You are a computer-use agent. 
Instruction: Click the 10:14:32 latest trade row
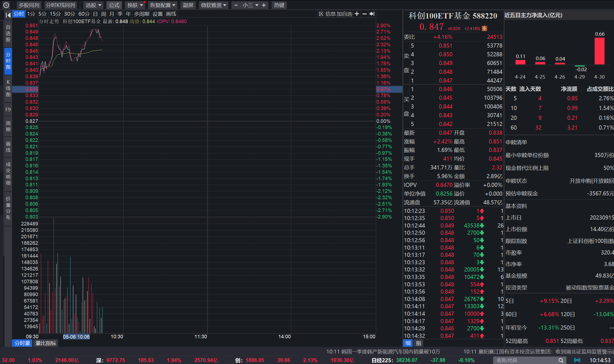453,336
